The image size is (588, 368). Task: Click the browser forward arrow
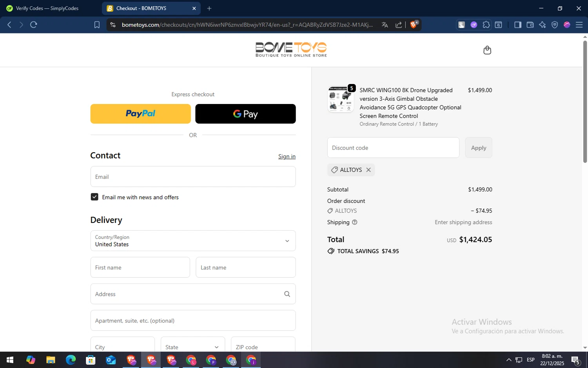click(x=21, y=25)
